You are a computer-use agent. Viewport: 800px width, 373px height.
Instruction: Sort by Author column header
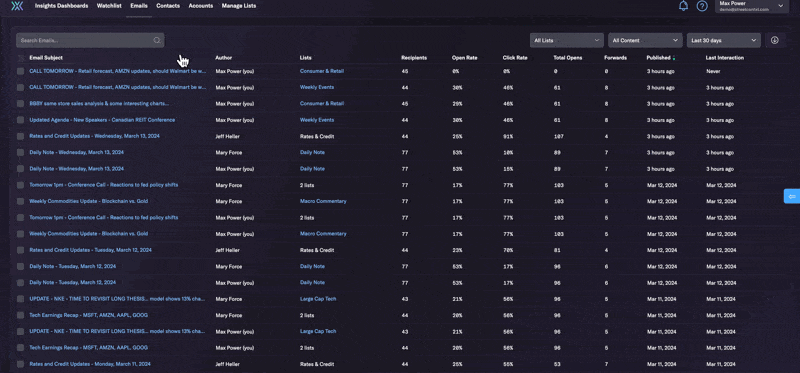223,58
